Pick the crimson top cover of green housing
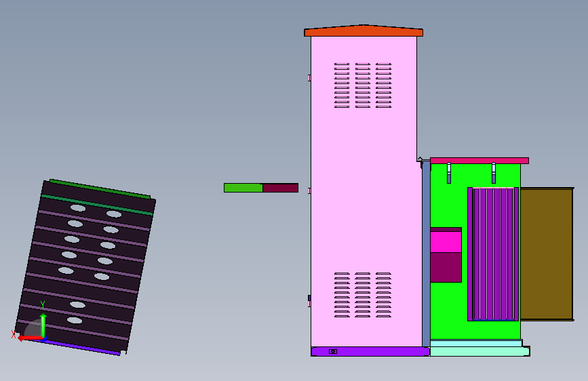Screen dimensions: 588x381 (479, 161)
